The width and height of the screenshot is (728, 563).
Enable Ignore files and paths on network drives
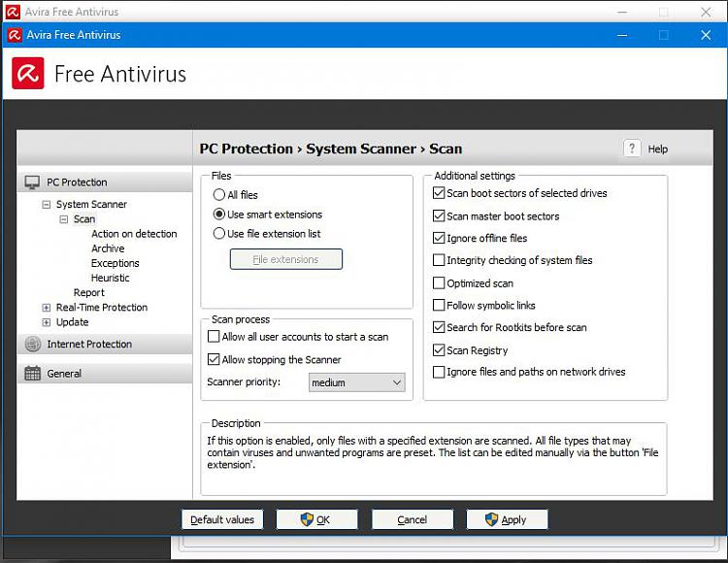(439, 372)
